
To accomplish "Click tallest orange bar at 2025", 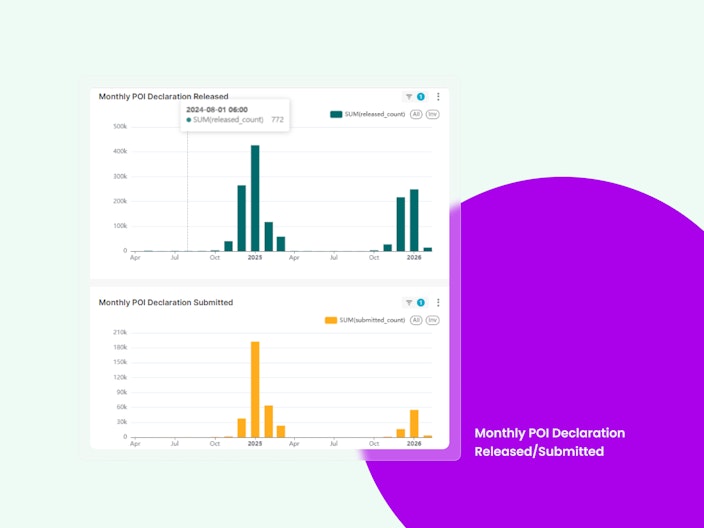I will tap(255, 389).
